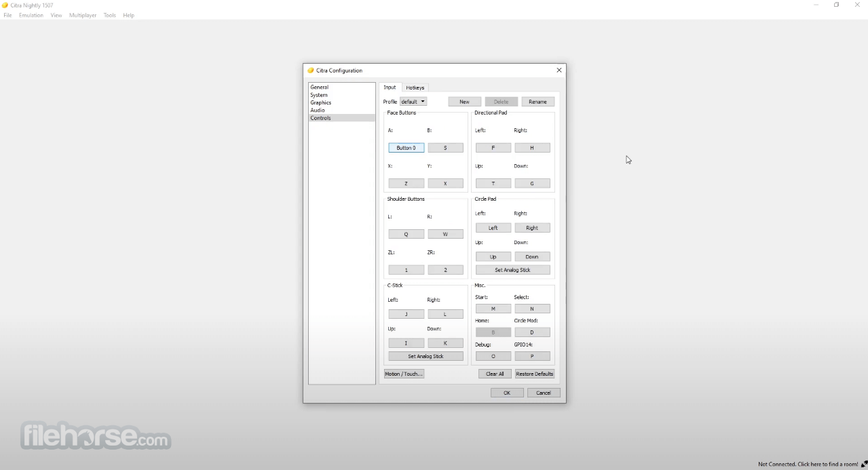Image resolution: width=868 pixels, height=470 pixels.
Task: Rebind ZL mapped to 1
Action: 406,270
